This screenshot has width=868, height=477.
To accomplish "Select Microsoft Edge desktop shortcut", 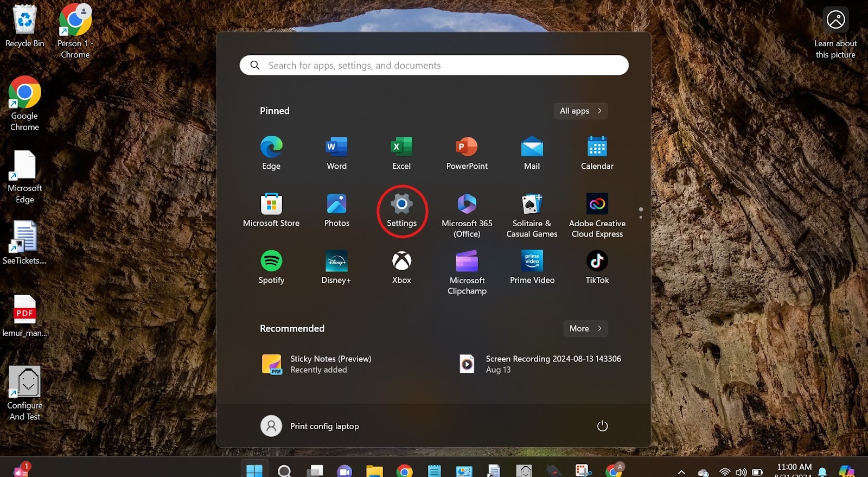I will coord(24,176).
